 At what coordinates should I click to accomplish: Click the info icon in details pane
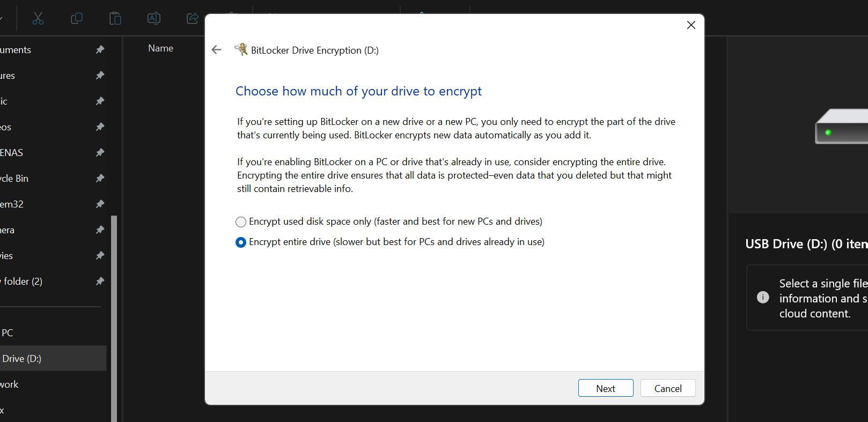click(763, 298)
